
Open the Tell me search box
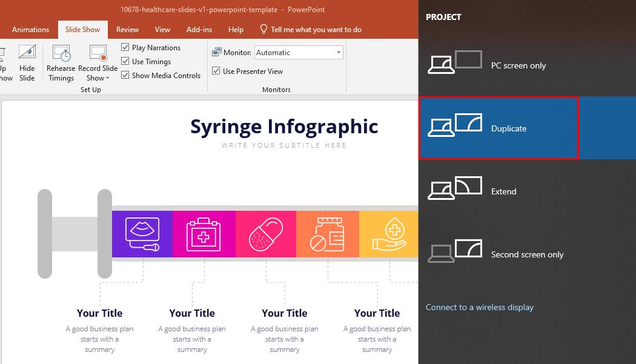pyautogui.click(x=310, y=29)
